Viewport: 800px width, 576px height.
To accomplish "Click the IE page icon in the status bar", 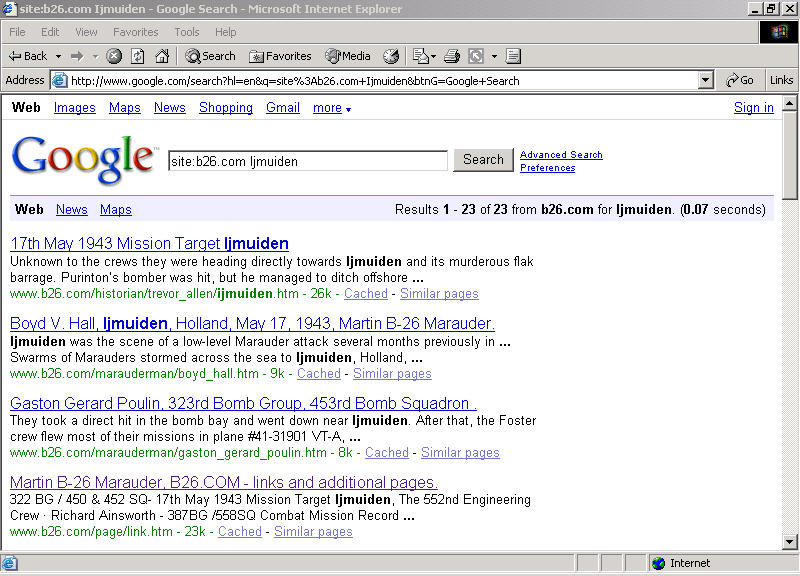I will pyautogui.click(x=10, y=563).
